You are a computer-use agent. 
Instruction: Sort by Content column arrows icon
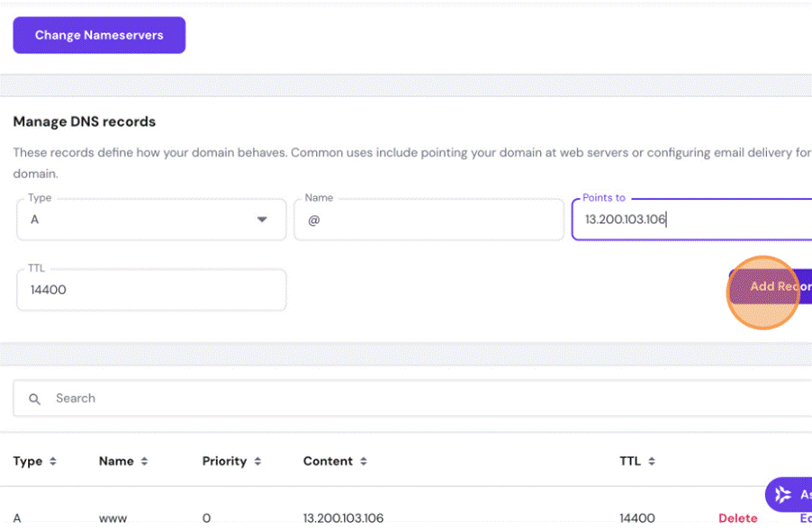coord(364,462)
